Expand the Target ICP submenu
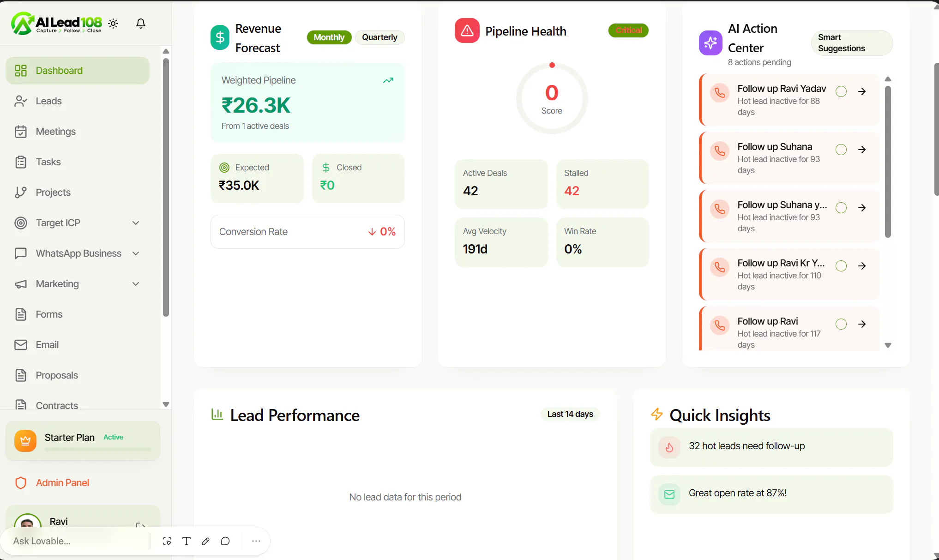 (x=136, y=223)
